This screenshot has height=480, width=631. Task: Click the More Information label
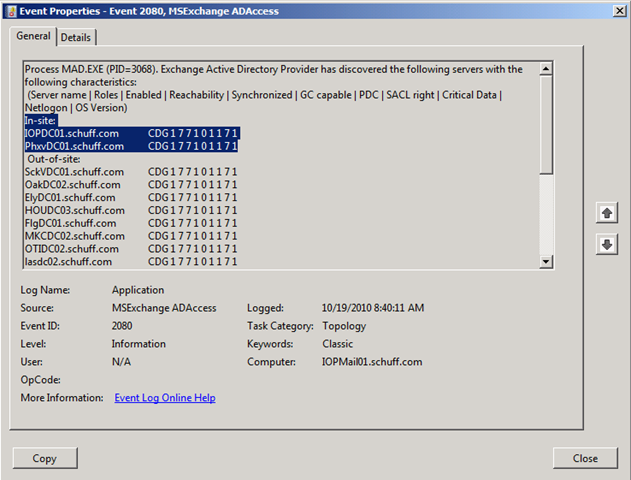[62, 398]
